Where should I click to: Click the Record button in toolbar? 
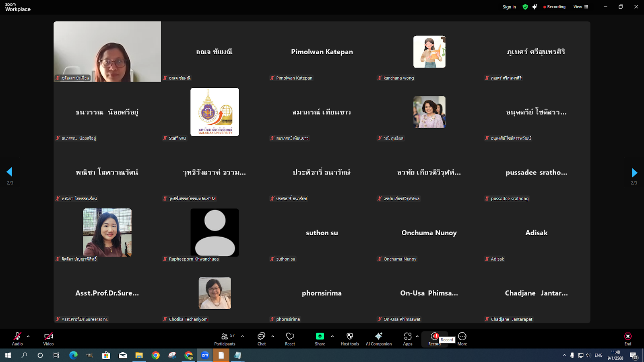tap(434, 338)
